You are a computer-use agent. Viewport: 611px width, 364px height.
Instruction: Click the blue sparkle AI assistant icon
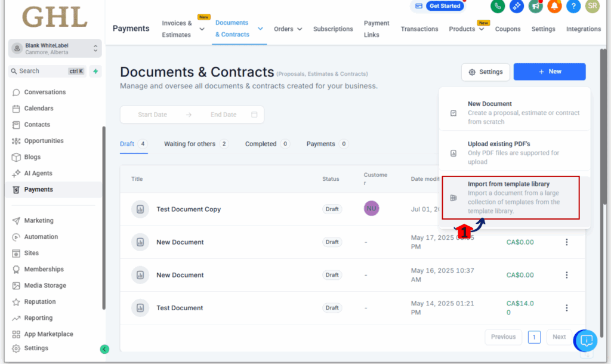click(517, 6)
